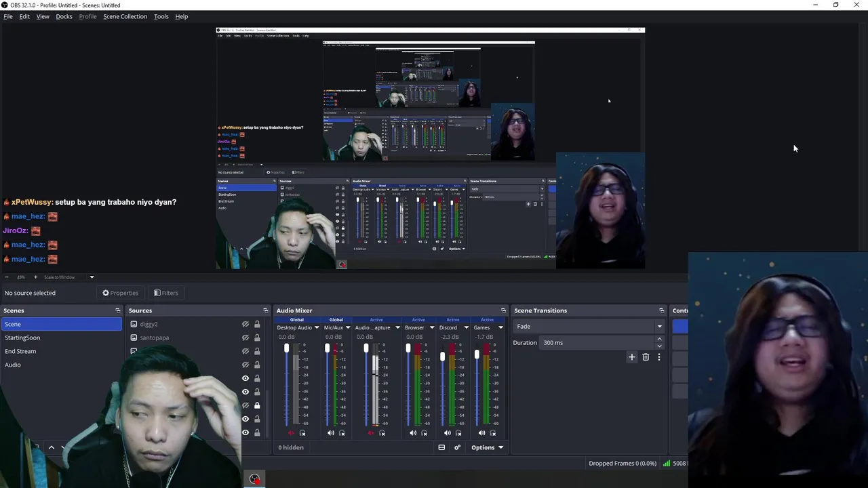Lock the diggy2 source
This screenshot has width=868, height=488.
tap(257, 324)
